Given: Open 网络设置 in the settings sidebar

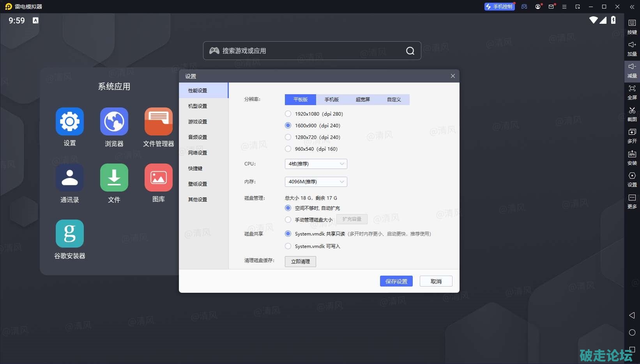Looking at the screenshot, I should tap(198, 153).
